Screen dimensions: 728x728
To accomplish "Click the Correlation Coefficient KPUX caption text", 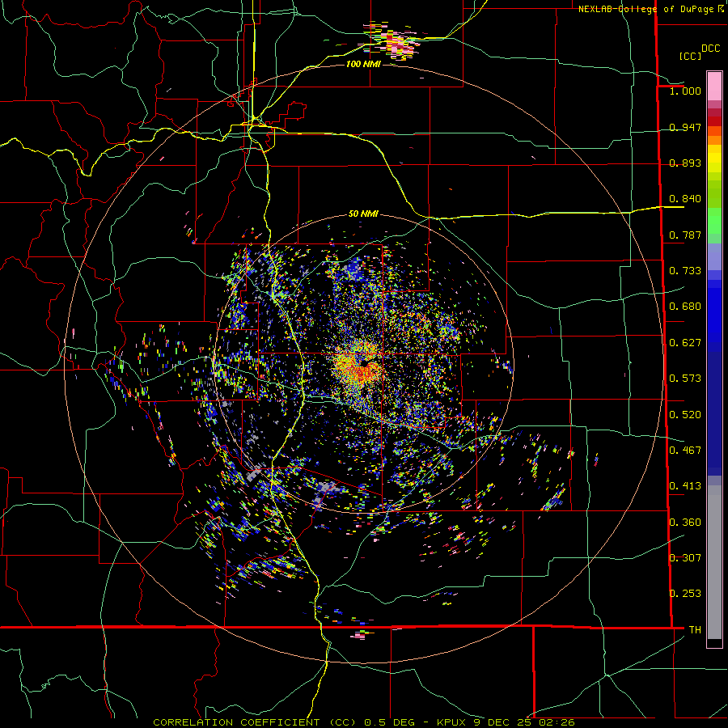I will coord(363,722).
